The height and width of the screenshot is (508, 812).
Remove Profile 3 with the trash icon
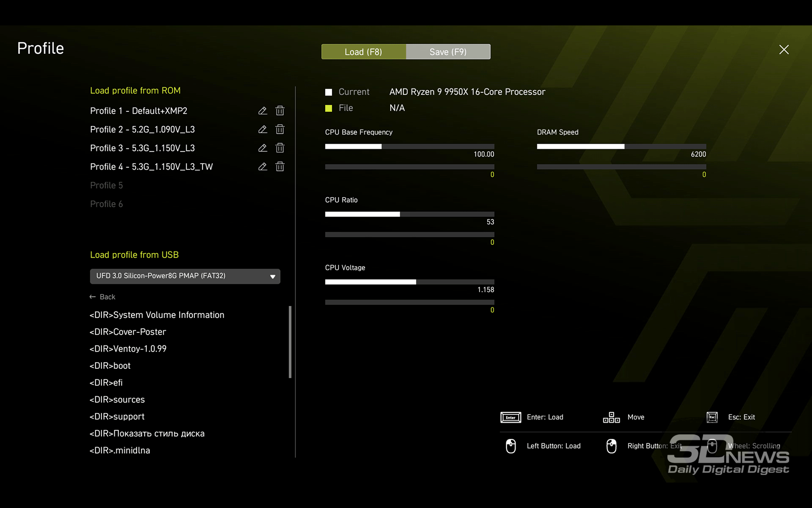click(x=280, y=148)
